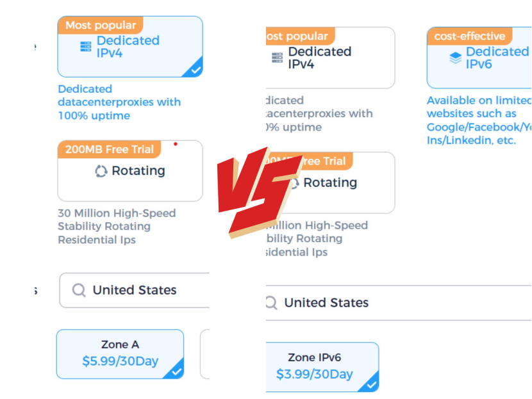
Task: Click the gray server icon in the unselected Dedicated IPv4 card
Action: [278, 58]
